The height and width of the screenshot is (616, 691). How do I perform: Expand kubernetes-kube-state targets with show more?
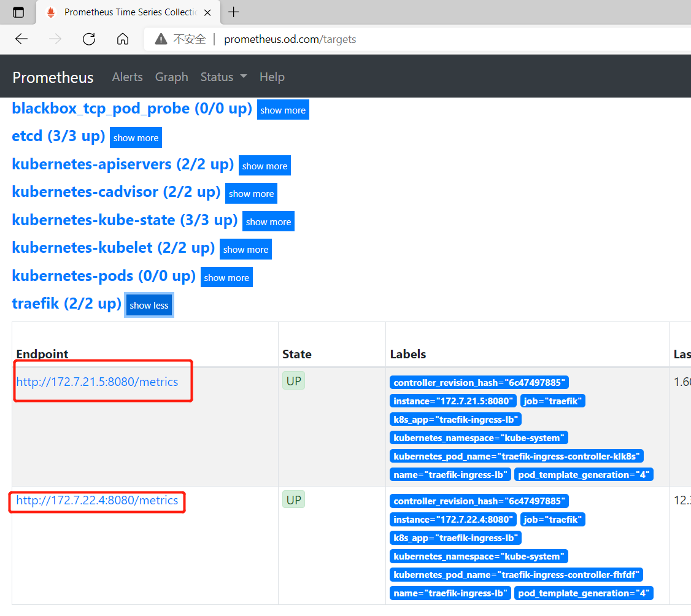click(x=268, y=221)
